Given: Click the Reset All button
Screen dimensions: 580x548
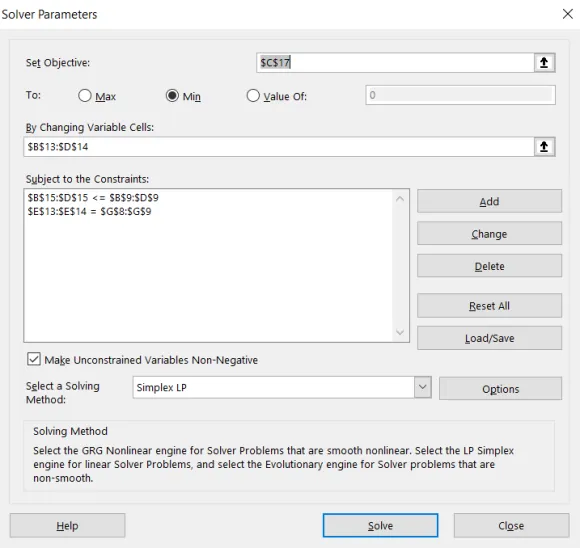Looking at the screenshot, I should pos(489,306).
